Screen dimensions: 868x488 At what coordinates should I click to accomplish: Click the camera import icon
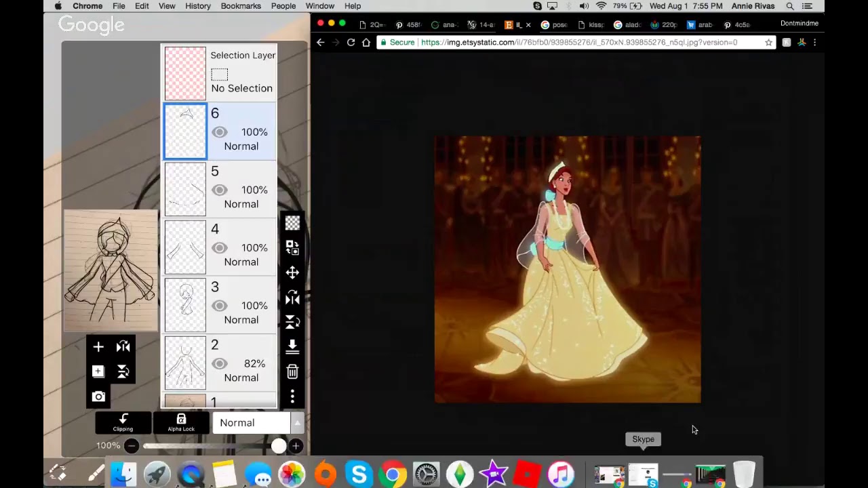pos(98,396)
